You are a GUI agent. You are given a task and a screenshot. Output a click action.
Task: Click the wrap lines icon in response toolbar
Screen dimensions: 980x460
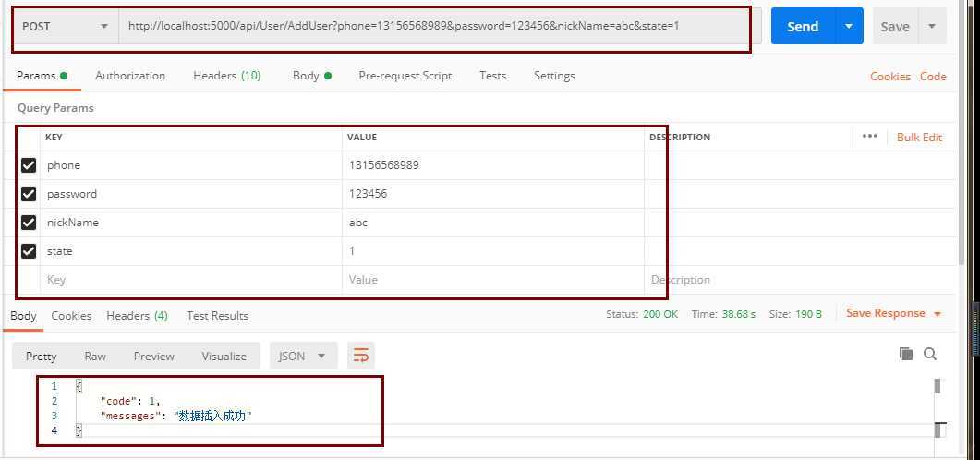pos(360,356)
